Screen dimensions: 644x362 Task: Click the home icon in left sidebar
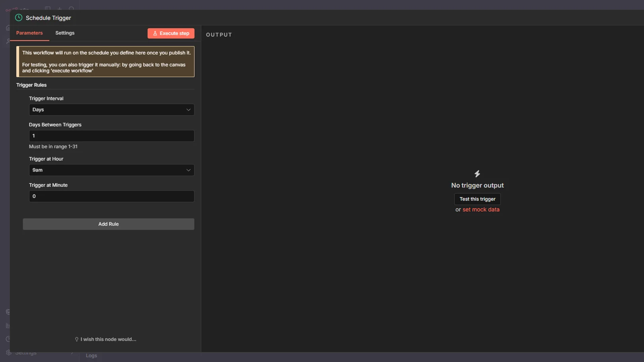pyautogui.click(x=8, y=28)
